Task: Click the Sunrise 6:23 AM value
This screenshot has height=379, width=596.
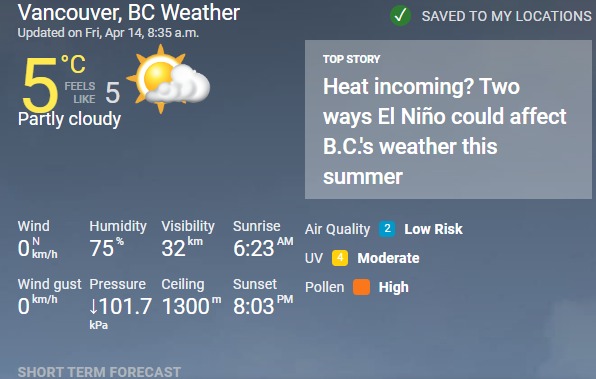Action: 263,248
